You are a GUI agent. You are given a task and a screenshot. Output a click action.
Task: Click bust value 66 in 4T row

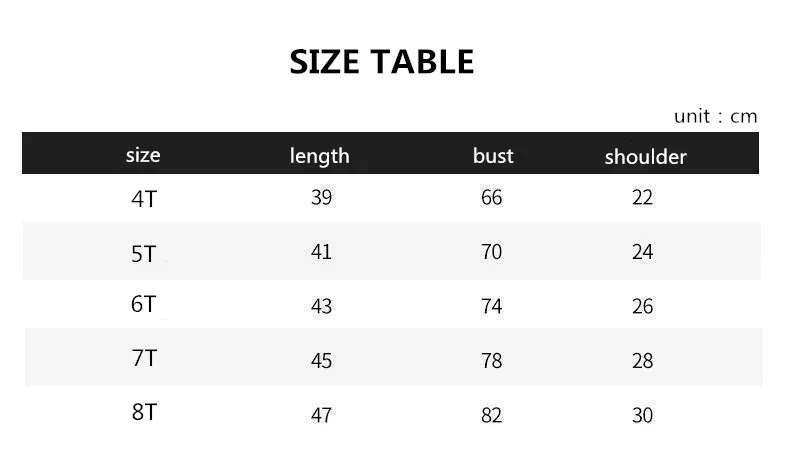491,198
